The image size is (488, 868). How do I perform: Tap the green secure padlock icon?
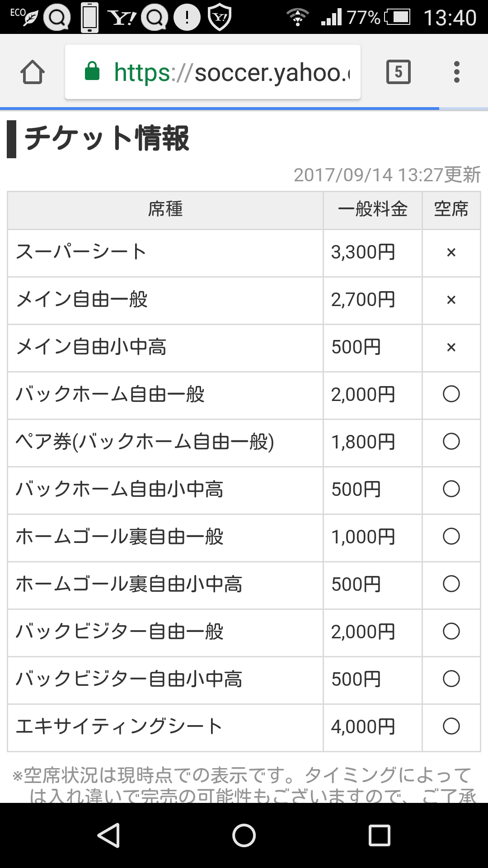[x=92, y=71]
